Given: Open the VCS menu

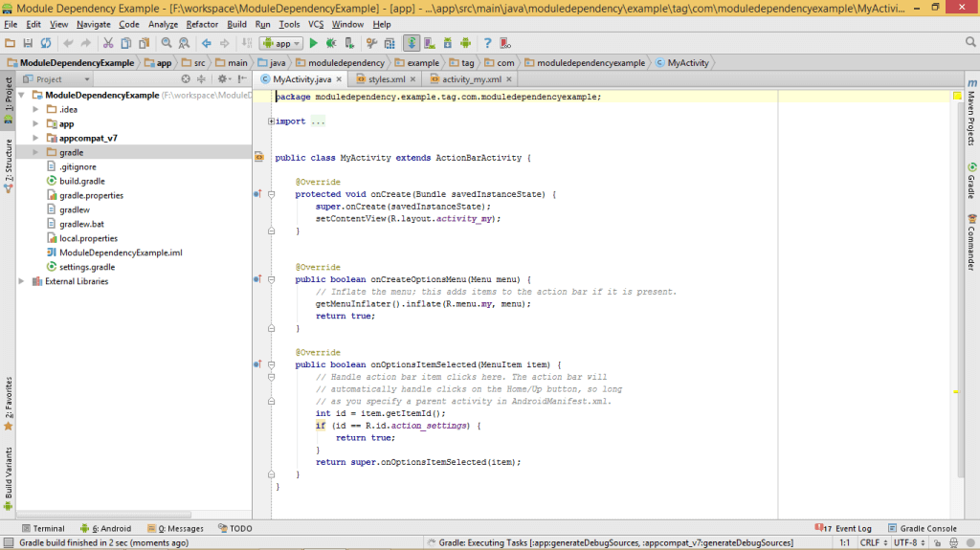Looking at the screenshot, I should [x=316, y=24].
